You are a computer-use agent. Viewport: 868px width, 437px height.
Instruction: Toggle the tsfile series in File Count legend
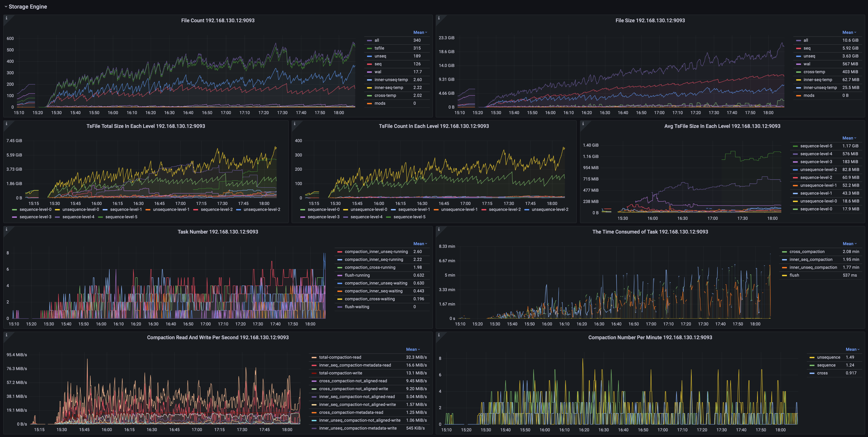tap(379, 48)
